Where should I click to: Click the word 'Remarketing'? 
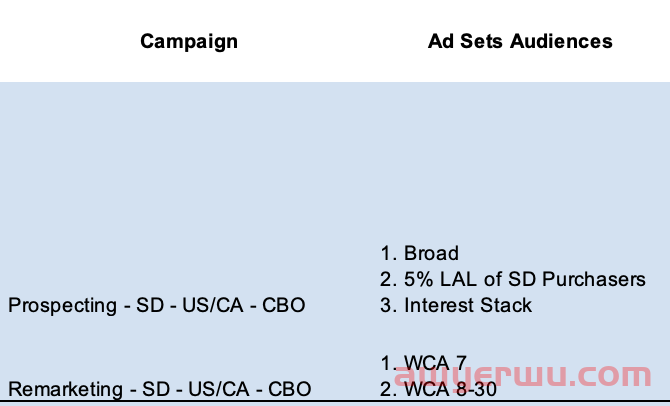pos(65,389)
